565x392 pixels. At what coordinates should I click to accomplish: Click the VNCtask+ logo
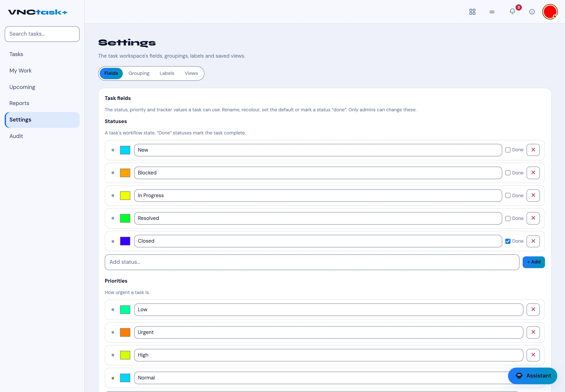pyautogui.click(x=38, y=12)
